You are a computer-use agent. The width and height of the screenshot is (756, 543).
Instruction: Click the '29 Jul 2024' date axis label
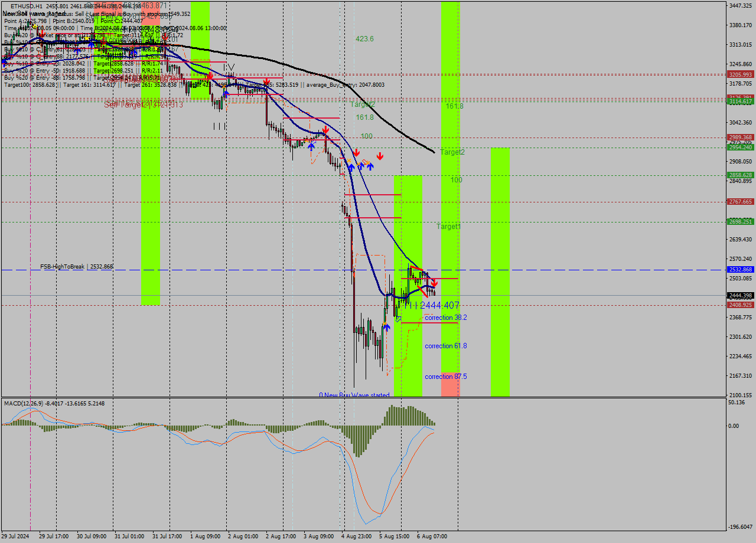[14, 537]
